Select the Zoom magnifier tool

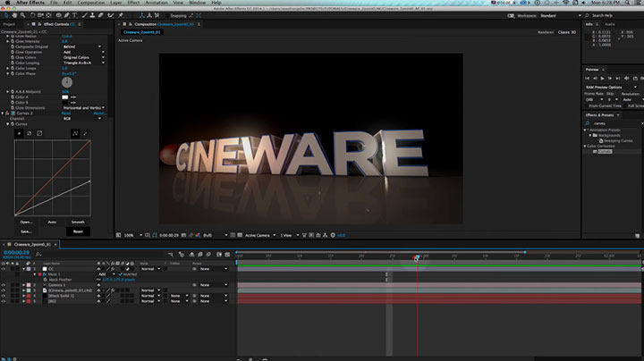[x=23, y=15]
